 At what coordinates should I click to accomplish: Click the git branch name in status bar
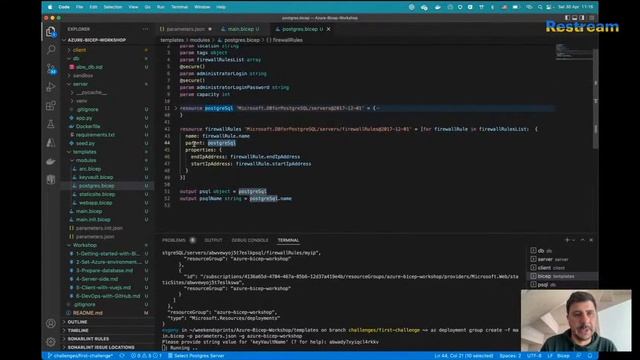click(80, 356)
